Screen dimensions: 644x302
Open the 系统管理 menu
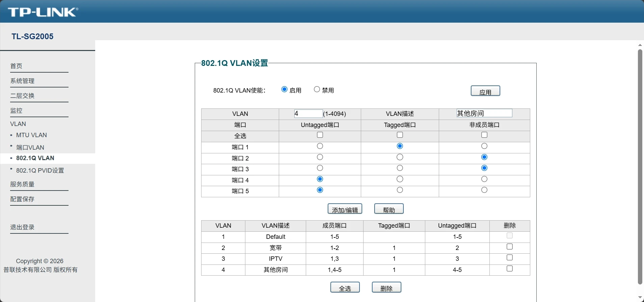[x=22, y=81]
